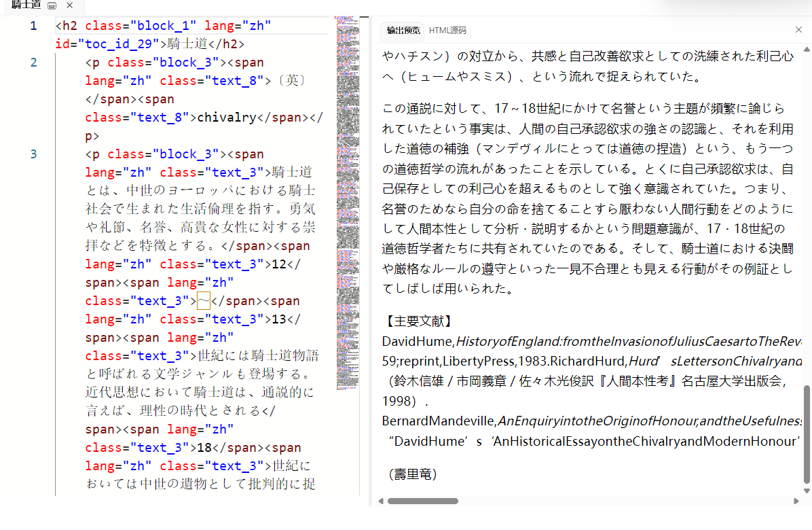Close the 騎士道 editor tab
The image size is (812, 530).
pos(69,5)
